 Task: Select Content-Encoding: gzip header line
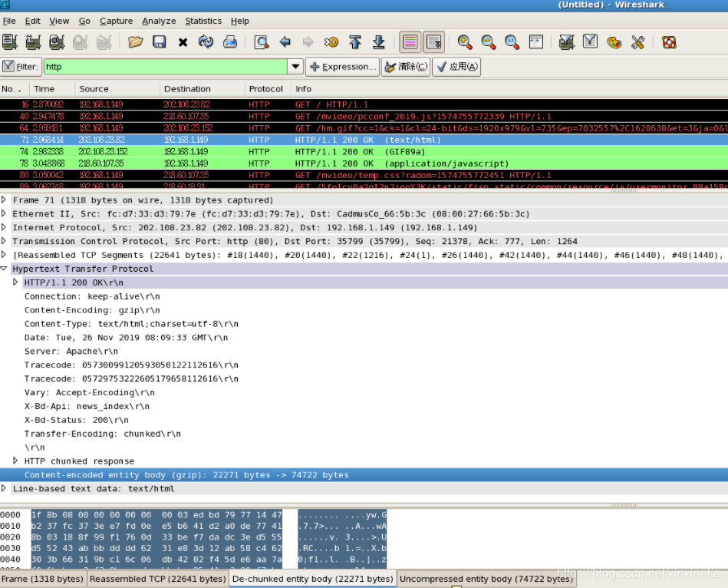pos(92,310)
